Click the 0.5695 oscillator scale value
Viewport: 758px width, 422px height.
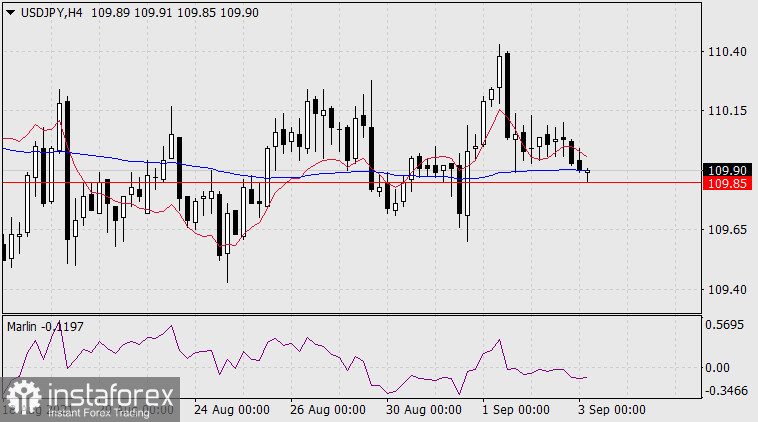click(726, 325)
